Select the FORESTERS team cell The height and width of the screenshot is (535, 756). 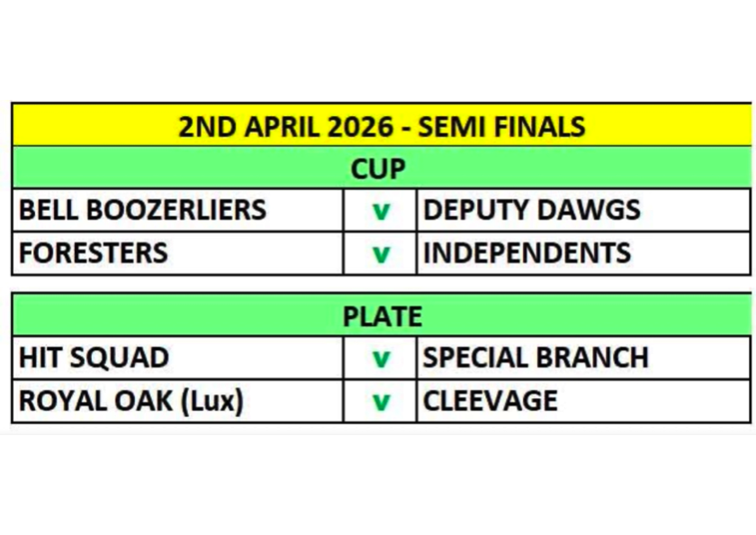point(94,253)
